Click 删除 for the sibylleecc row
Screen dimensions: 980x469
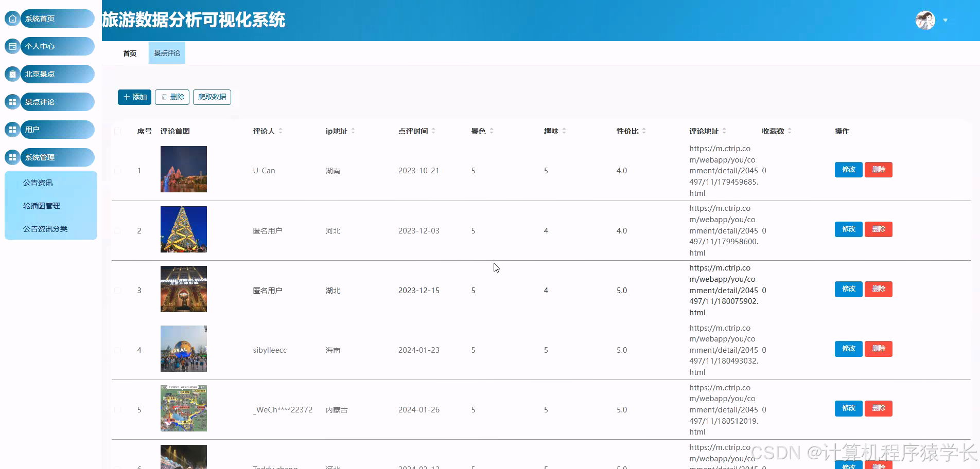click(879, 349)
